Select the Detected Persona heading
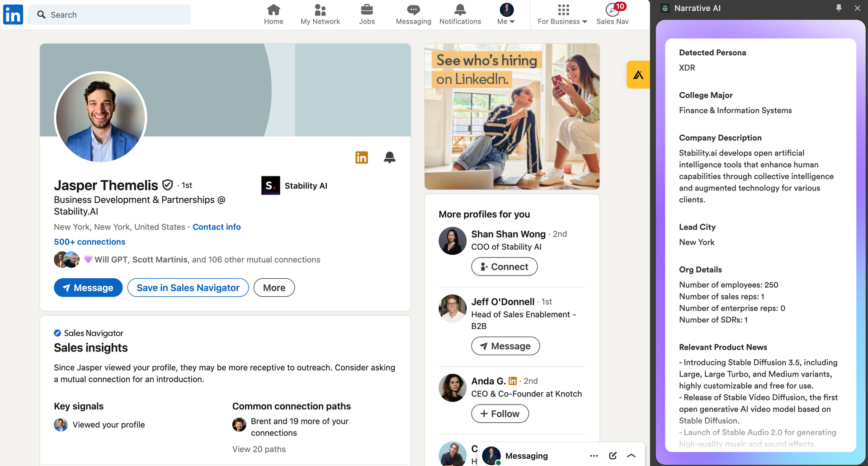868x466 pixels. pos(712,52)
